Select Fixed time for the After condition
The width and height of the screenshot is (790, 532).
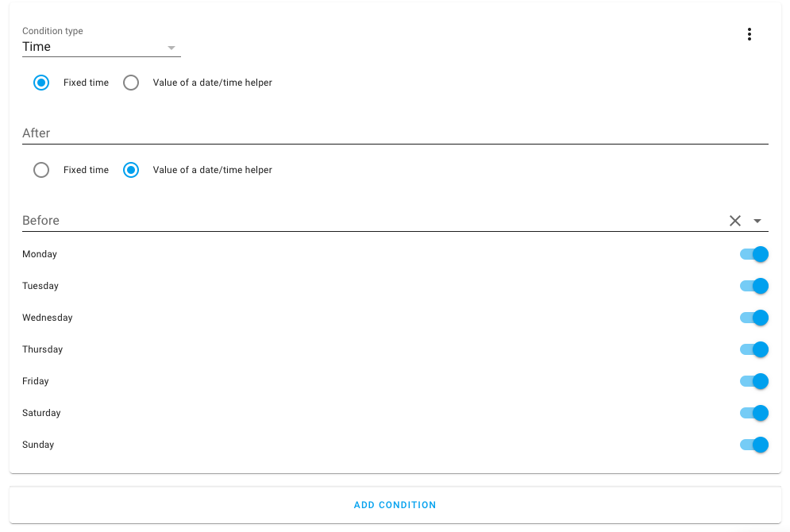(x=41, y=83)
